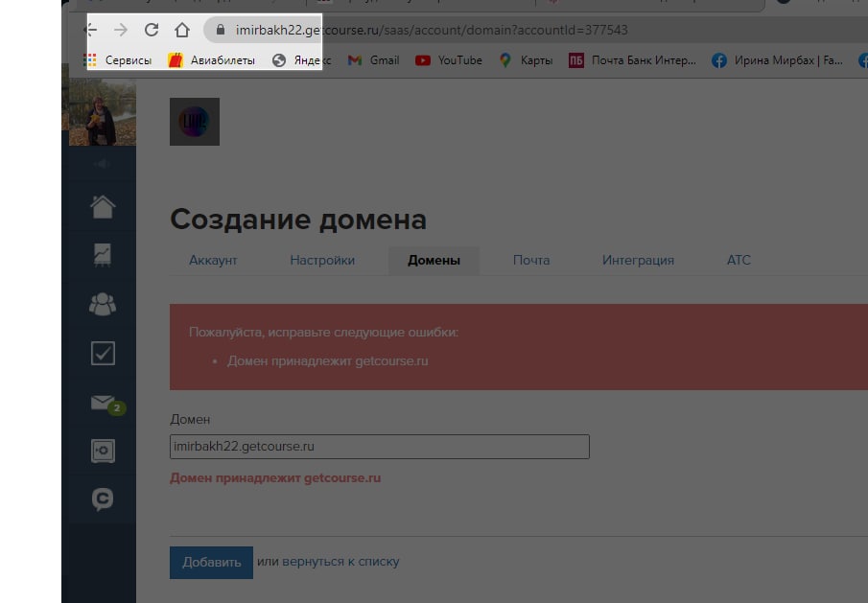Image resolution: width=868 pixels, height=603 pixels.
Task: Click the account logo thumbnail
Action: 195,122
